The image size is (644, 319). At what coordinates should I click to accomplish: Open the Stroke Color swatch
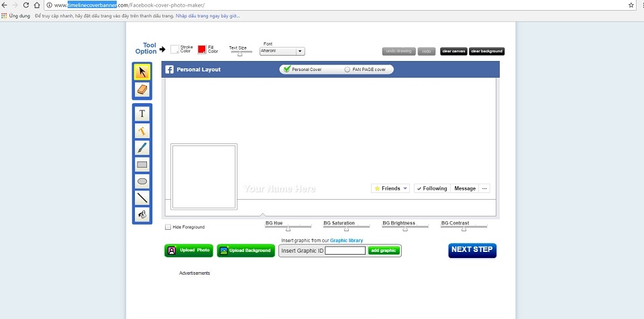174,50
